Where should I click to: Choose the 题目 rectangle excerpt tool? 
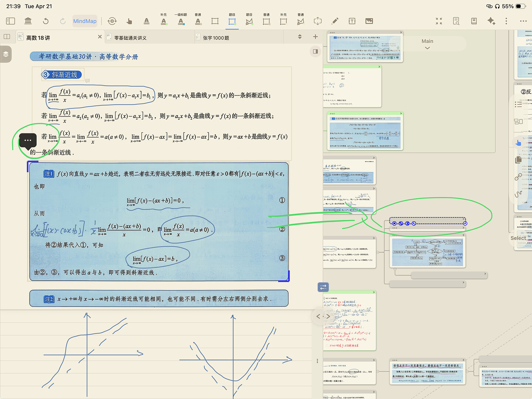232,21
